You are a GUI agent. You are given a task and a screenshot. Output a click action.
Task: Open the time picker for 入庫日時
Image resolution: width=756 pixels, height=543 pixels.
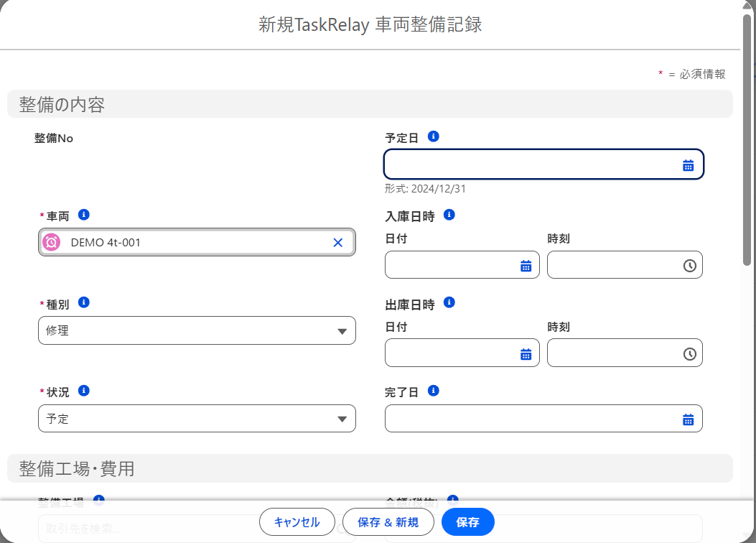point(689,266)
